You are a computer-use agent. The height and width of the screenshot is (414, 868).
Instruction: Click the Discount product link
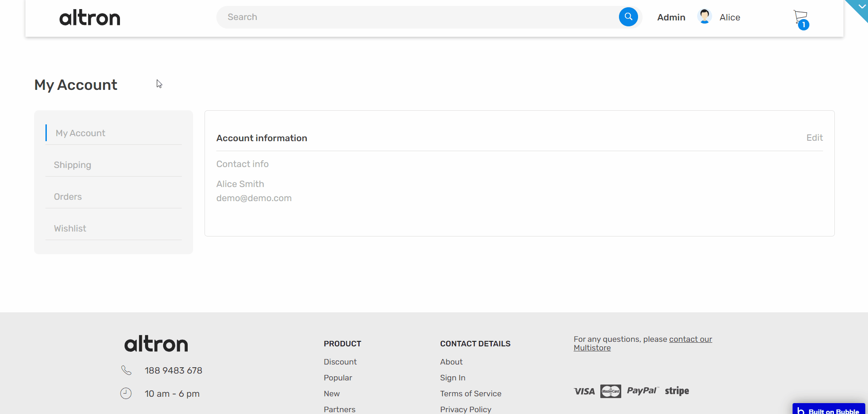(340, 362)
